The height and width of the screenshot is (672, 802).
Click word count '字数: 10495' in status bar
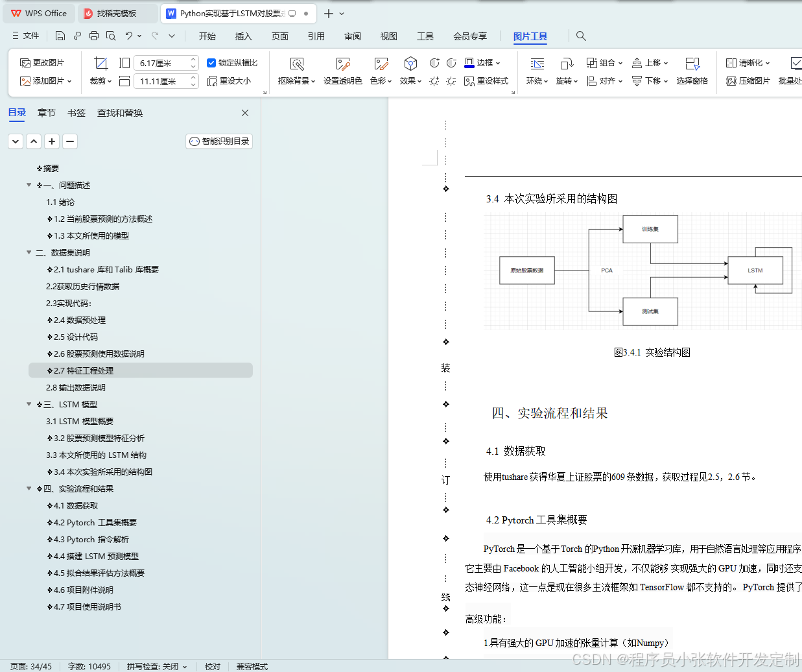click(x=89, y=666)
